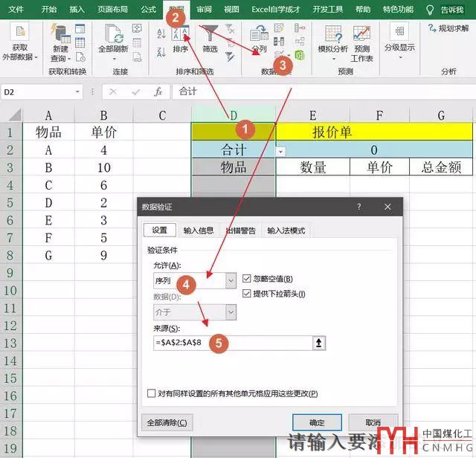
Task: Click the 全部清除 button
Action: coord(167,422)
